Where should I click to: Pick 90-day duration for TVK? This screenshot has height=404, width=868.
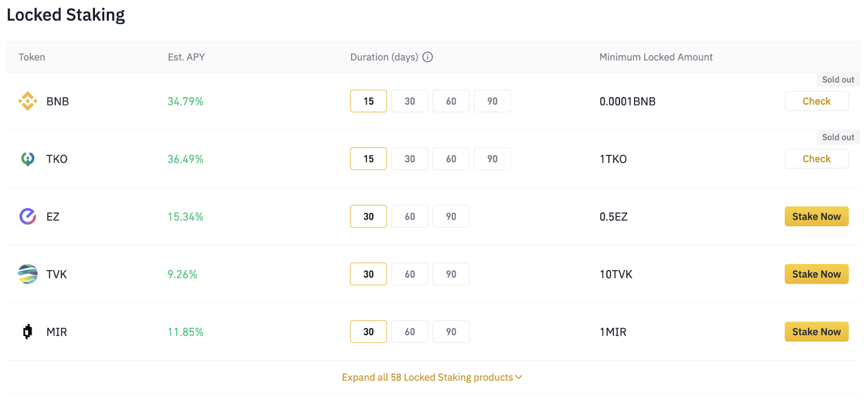point(451,274)
